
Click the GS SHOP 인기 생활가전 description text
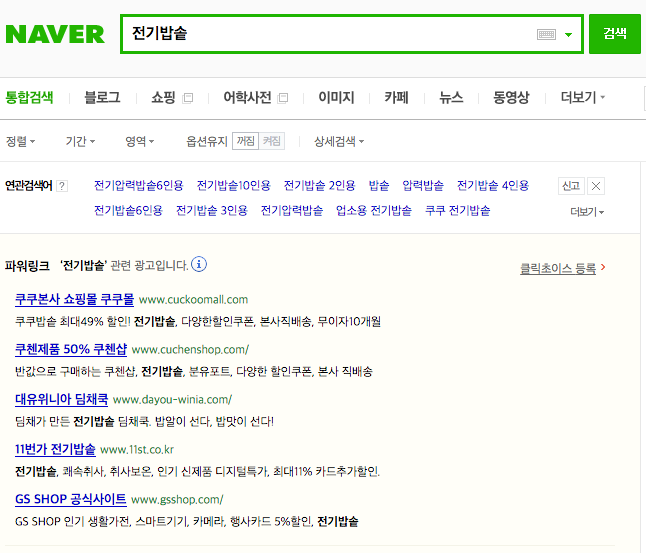pyautogui.click(x=187, y=521)
